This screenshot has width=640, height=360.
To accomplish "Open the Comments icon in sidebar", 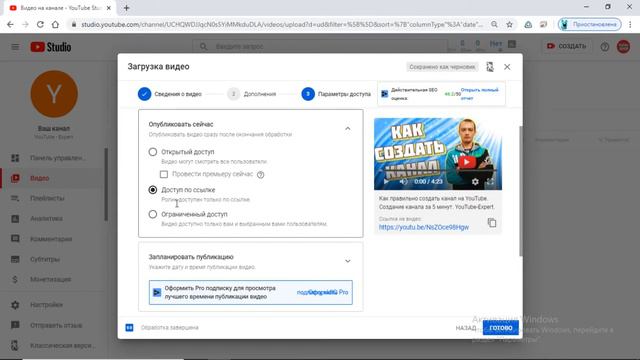I will coord(15,239).
